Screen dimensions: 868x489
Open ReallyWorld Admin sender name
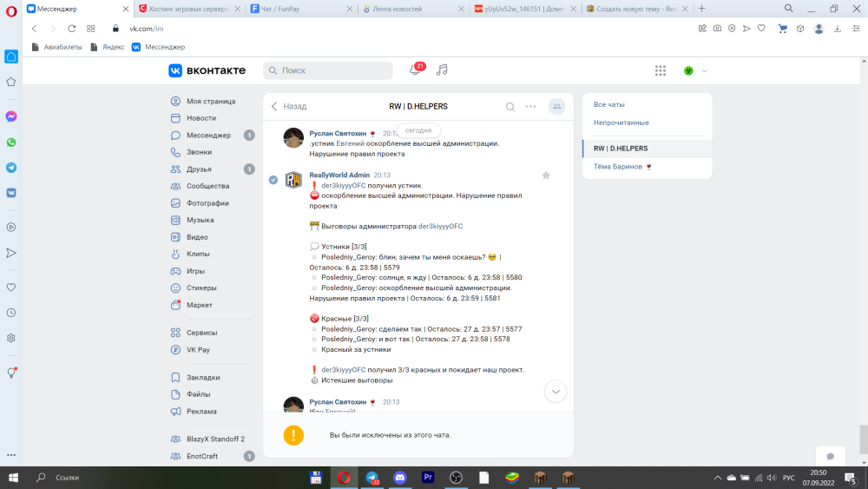click(x=339, y=175)
